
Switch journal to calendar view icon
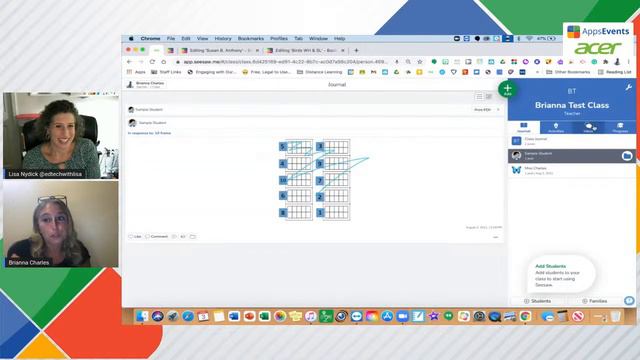pyautogui.click(x=489, y=96)
